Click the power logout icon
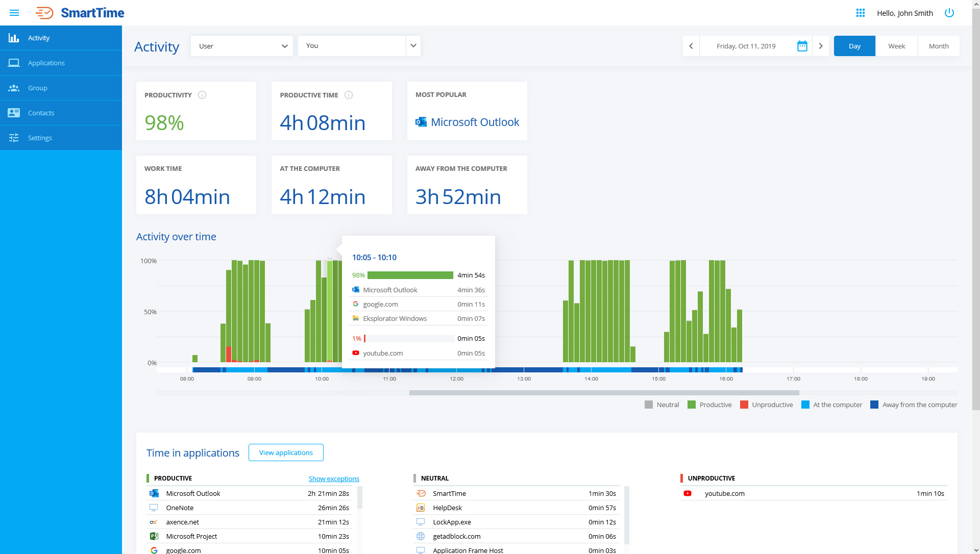980x554 pixels. (x=949, y=13)
